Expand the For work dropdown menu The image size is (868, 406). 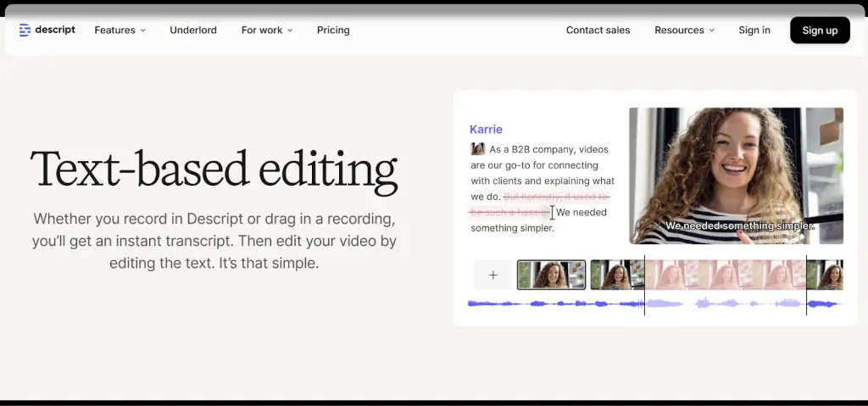point(267,31)
